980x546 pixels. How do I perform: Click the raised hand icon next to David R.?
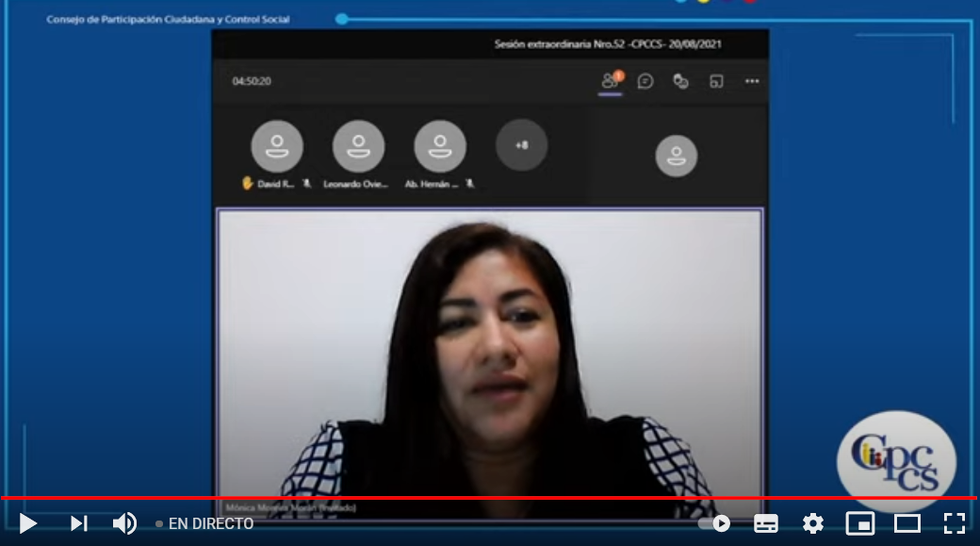pyautogui.click(x=248, y=183)
